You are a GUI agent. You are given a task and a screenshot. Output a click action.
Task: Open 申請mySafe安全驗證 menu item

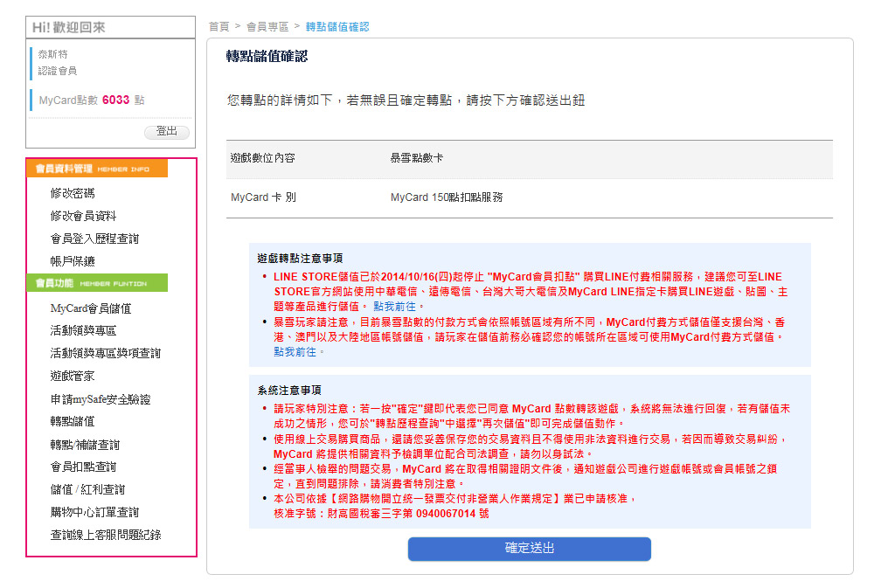coord(101,399)
